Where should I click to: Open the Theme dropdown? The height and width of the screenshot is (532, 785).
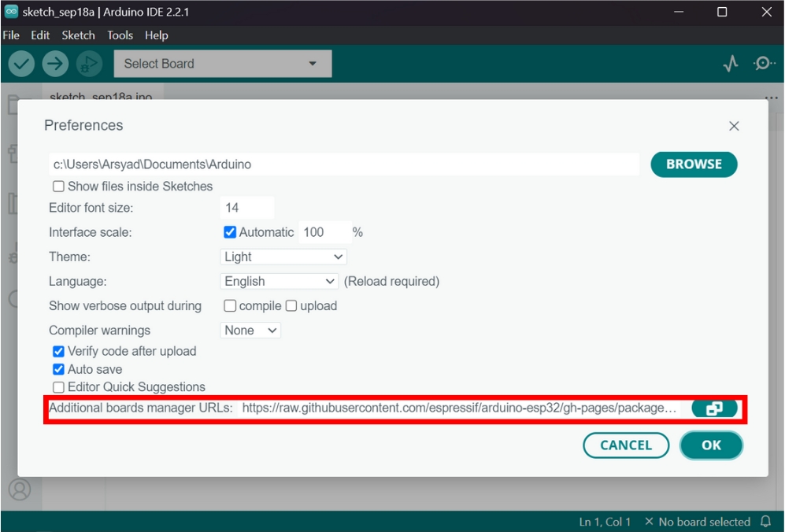click(283, 257)
